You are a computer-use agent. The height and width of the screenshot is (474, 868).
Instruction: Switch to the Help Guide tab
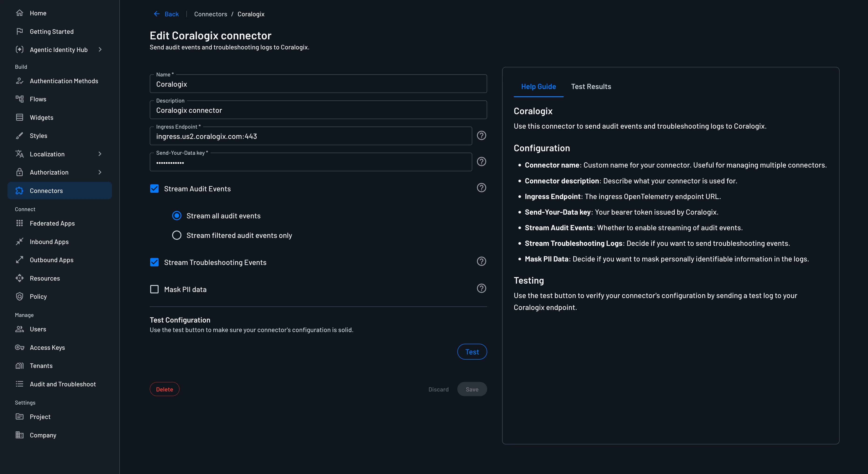[x=538, y=86]
